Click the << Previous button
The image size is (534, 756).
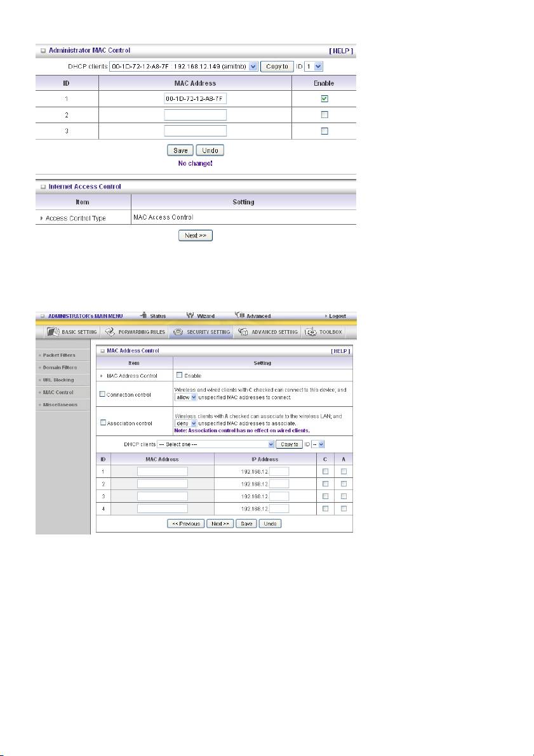coord(185,524)
